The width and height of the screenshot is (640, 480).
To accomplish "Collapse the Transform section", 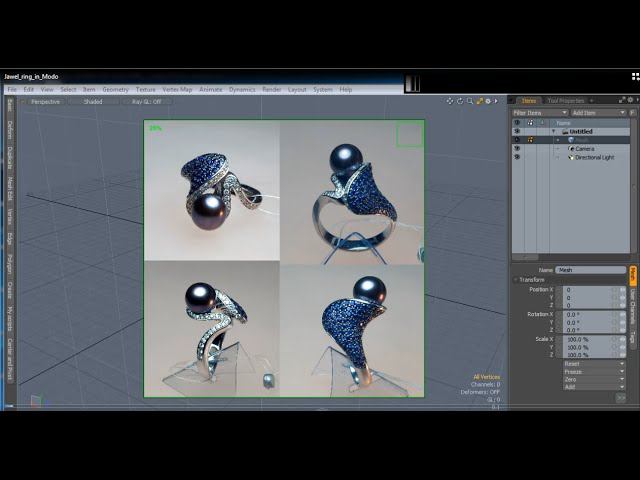I will click(516, 280).
